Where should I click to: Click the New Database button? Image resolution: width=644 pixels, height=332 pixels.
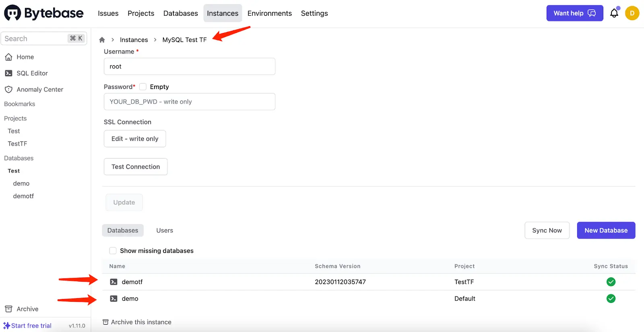[x=606, y=230]
